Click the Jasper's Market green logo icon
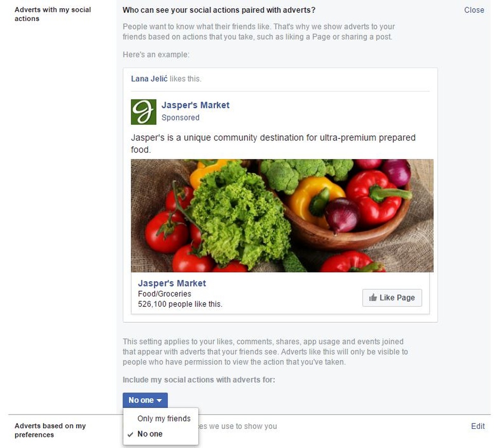 tap(144, 112)
